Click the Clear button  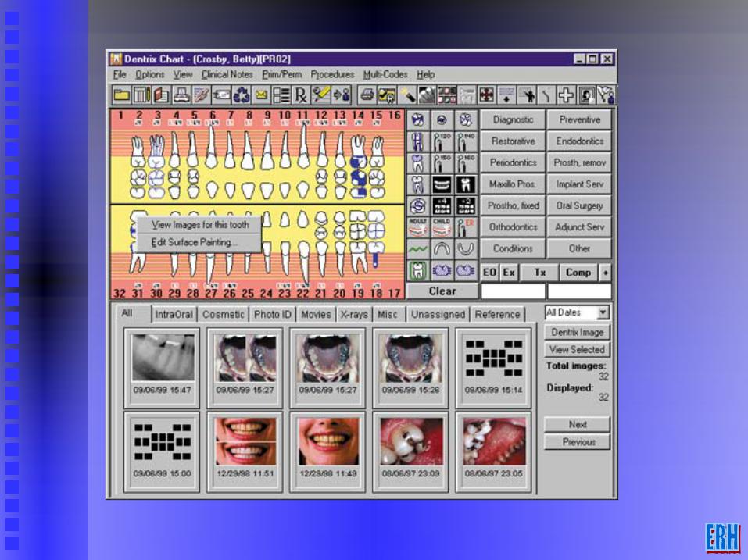tap(442, 291)
